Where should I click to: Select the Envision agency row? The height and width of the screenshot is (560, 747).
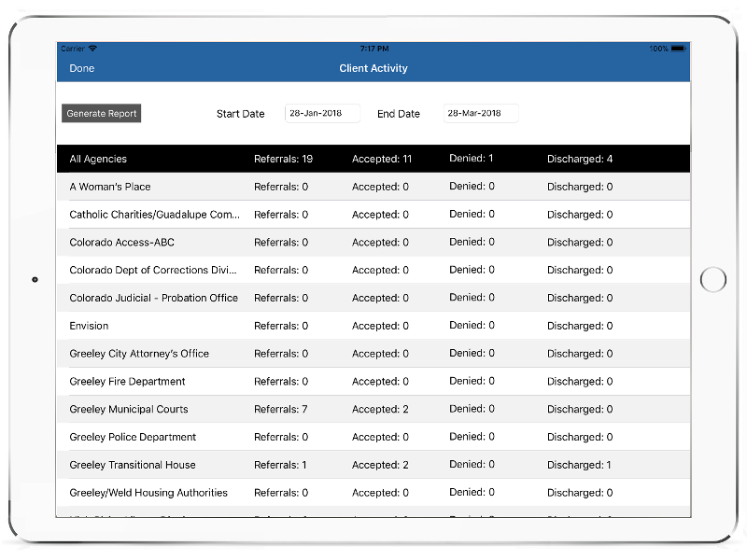373,326
